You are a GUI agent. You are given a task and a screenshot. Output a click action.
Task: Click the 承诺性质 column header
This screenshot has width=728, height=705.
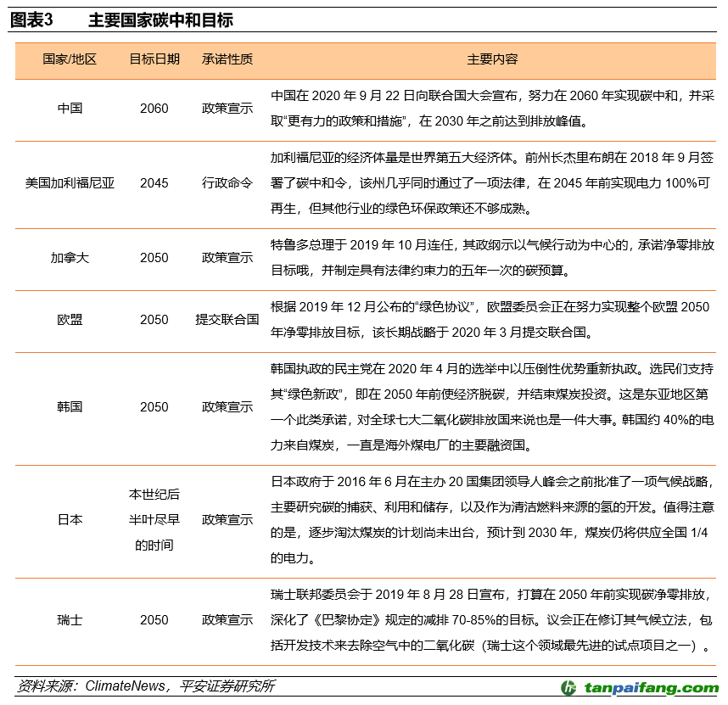tap(228, 59)
